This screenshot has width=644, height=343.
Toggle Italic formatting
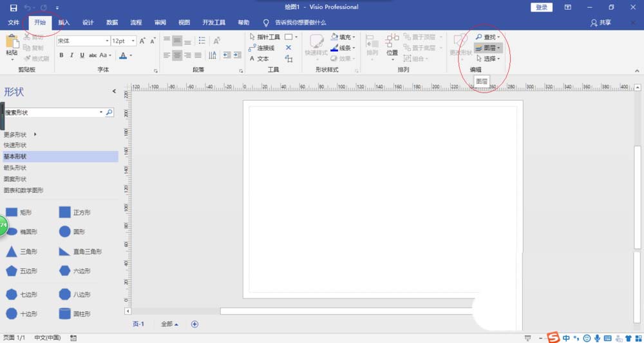[71, 55]
